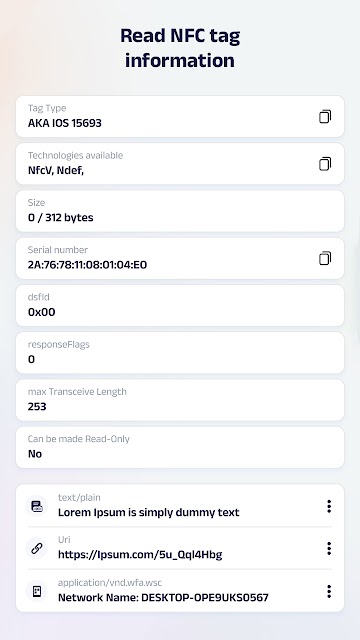Open options for Network Name record
Viewport: 360px width, 640px height.
click(x=329, y=591)
